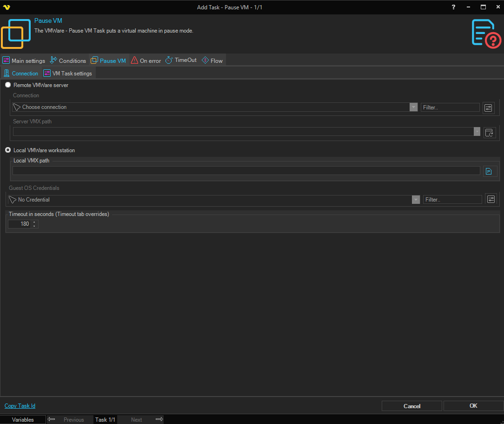Select Local VMWare workstation option
504x424 pixels.
click(x=8, y=150)
